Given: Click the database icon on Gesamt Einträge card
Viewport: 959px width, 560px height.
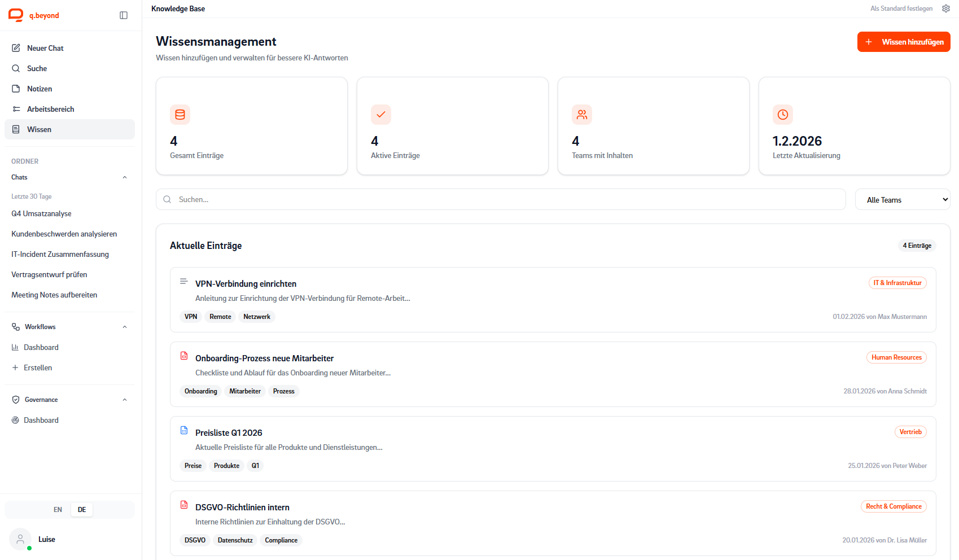Looking at the screenshot, I should (x=180, y=115).
